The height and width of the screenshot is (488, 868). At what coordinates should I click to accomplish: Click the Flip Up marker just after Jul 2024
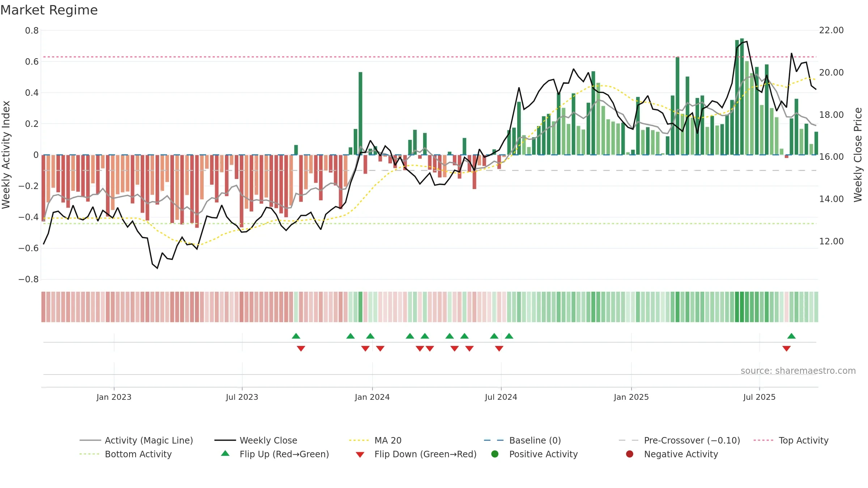click(509, 336)
